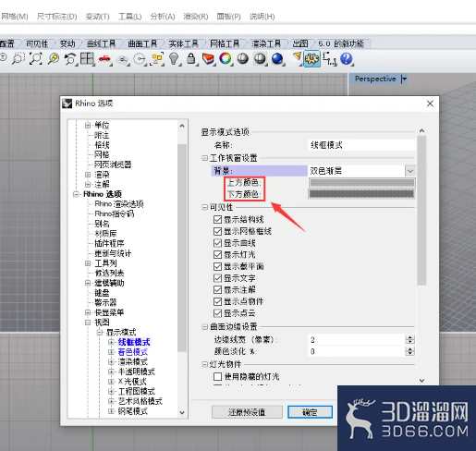
Task: Click the layers icon
Action: pos(208,58)
